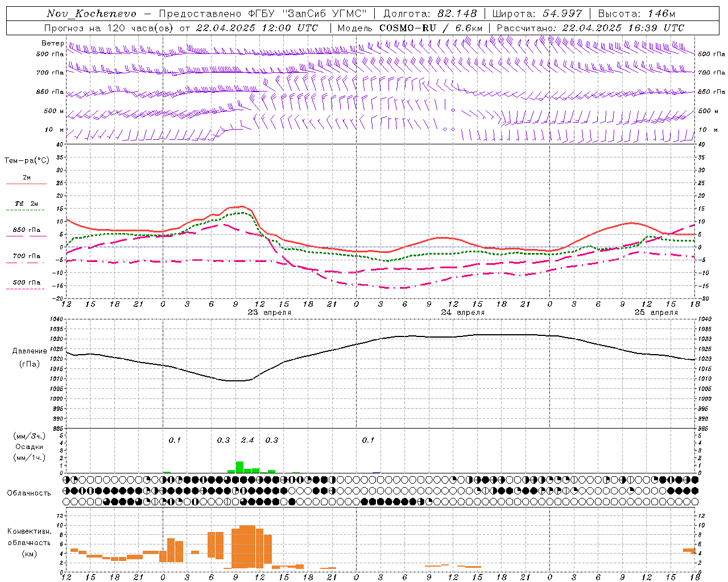
Task: Click the Облачность cloudiness label
Action: tap(29, 493)
